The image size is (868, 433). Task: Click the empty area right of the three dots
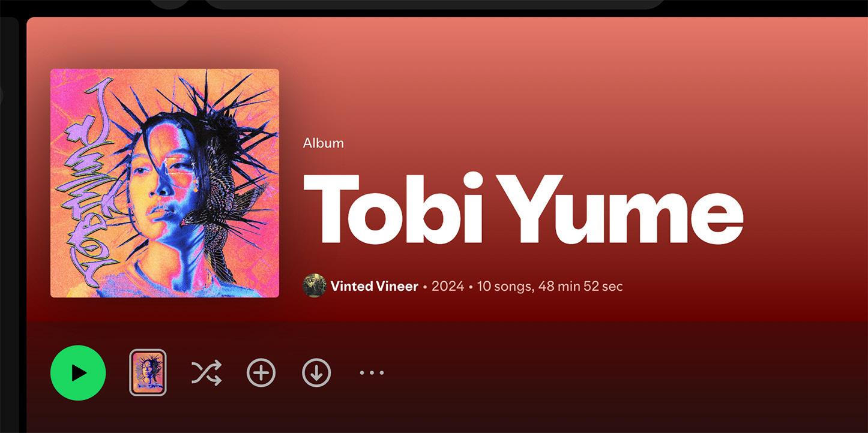tap(624, 373)
